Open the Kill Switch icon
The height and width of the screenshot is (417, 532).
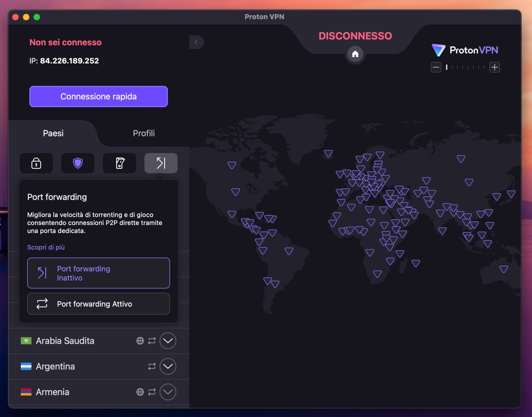click(x=119, y=163)
